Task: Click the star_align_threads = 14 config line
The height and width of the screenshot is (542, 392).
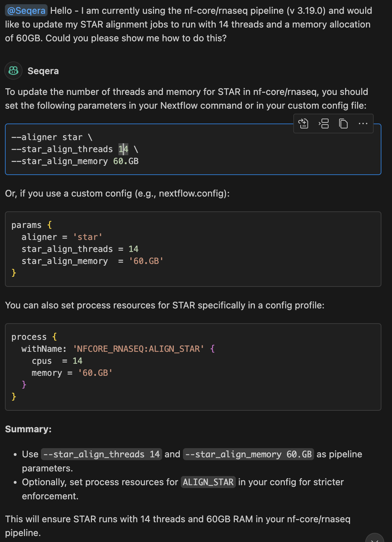Action: (80, 249)
